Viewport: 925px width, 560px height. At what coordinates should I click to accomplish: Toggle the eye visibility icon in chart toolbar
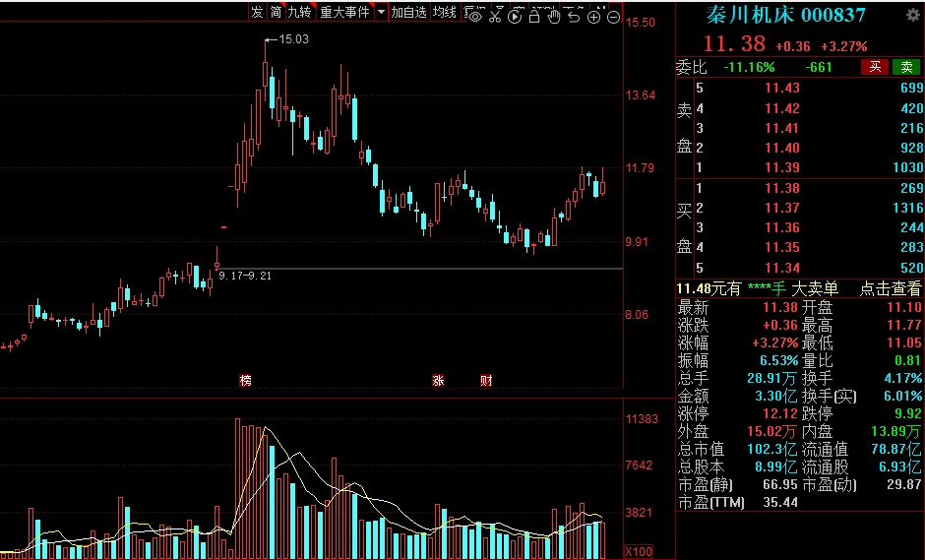coord(474,15)
